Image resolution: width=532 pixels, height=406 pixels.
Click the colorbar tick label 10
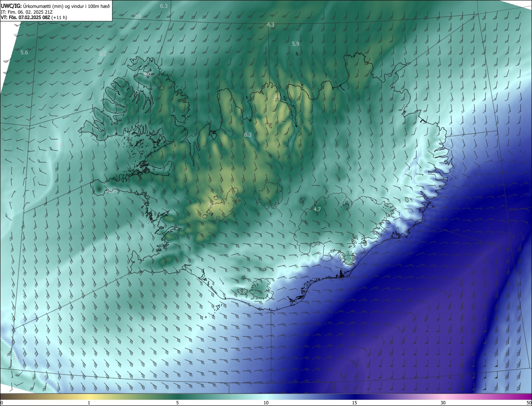[x=266, y=403]
